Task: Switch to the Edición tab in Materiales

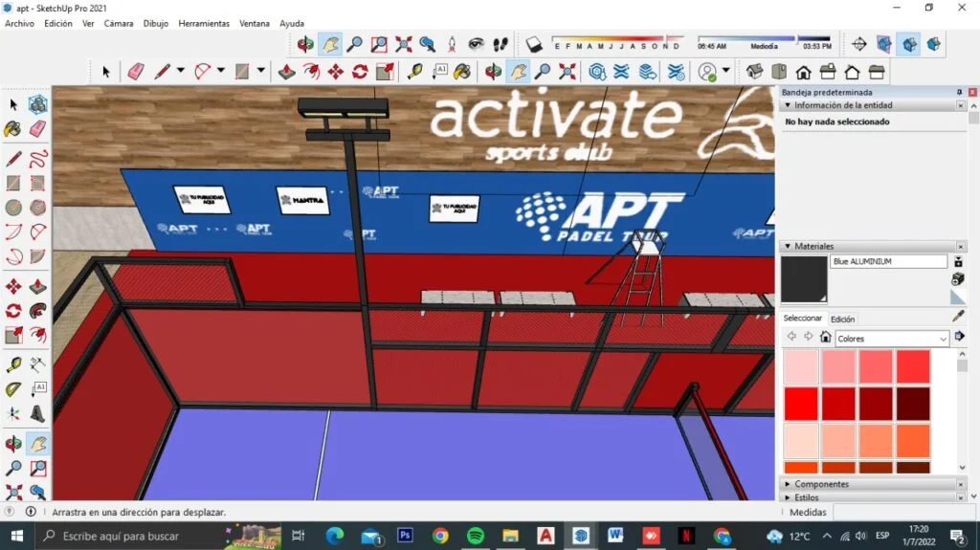Action: (842, 319)
